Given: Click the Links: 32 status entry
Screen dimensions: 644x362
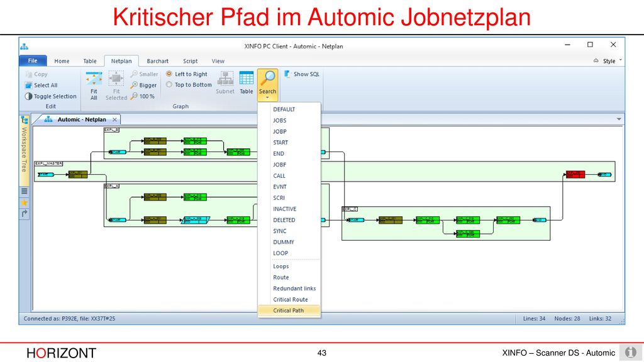Looking at the screenshot, I should click(600, 319).
